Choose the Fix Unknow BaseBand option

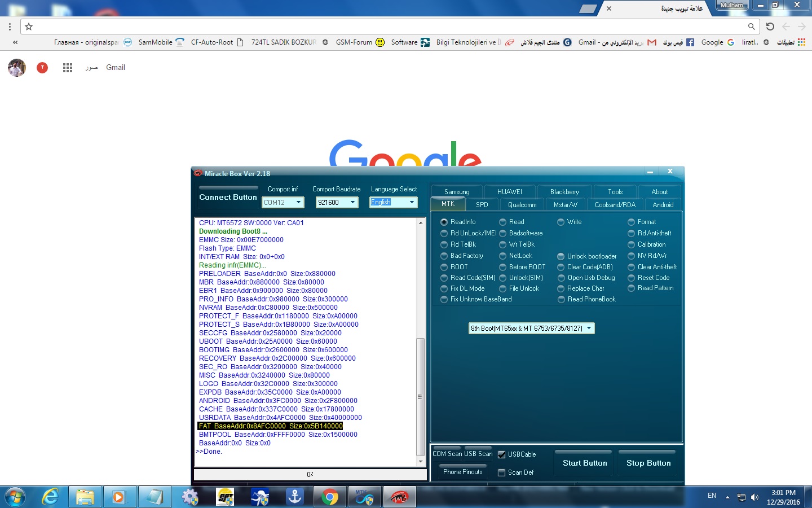tap(476, 300)
